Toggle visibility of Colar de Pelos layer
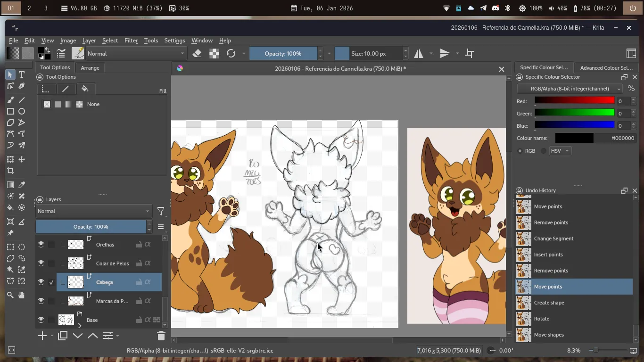Image resolution: width=644 pixels, height=362 pixels. point(41,263)
